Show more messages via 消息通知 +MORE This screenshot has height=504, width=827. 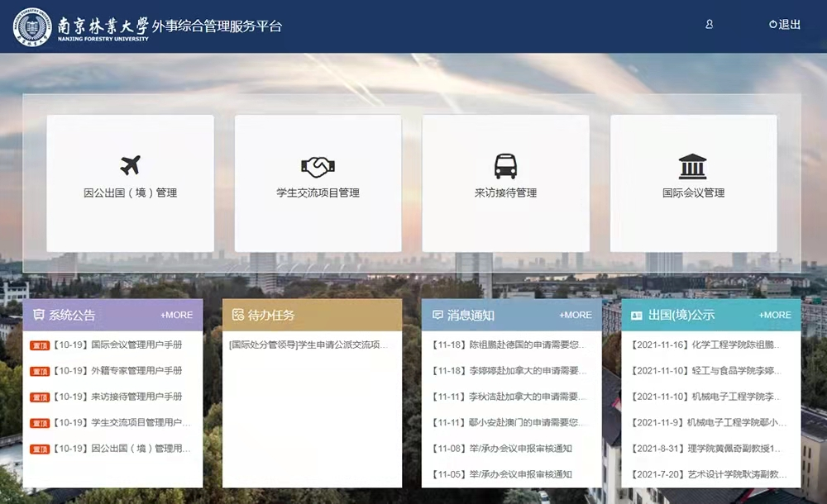click(x=576, y=315)
